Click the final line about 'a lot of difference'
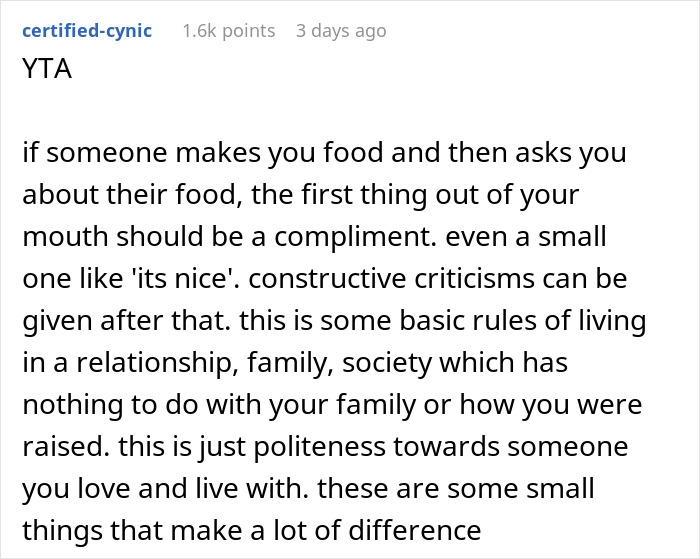The width and height of the screenshot is (700, 559). coord(250,534)
